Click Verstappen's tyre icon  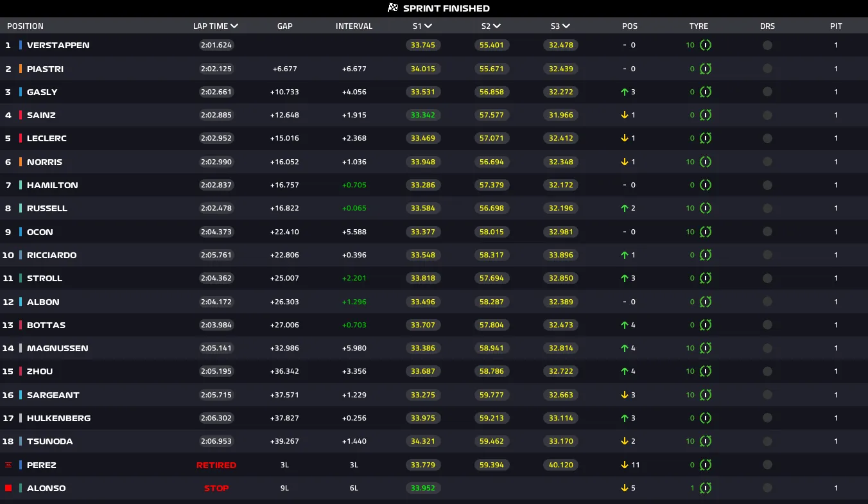tap(706, 45)
